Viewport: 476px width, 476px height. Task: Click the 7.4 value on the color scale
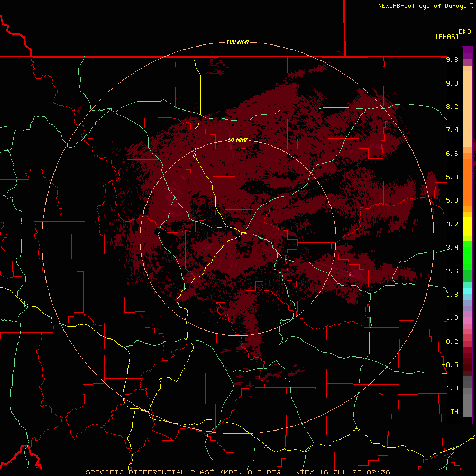point(452,130)
